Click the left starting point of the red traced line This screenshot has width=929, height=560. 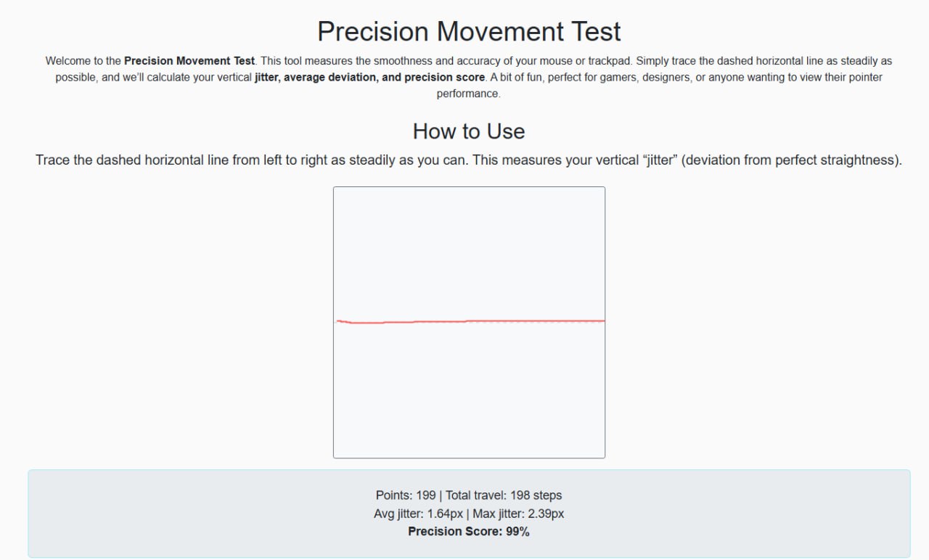pyautogui.click(x=338, y=321)
